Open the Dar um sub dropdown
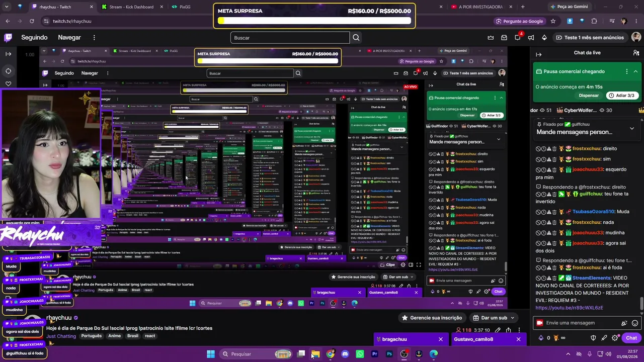644x362 pixels. [494, 318]
